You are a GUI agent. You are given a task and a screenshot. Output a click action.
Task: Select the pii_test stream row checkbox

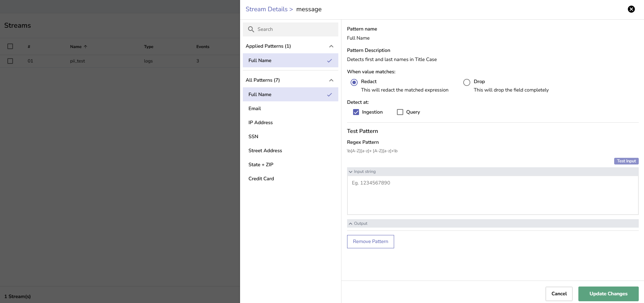pos(10,61)
